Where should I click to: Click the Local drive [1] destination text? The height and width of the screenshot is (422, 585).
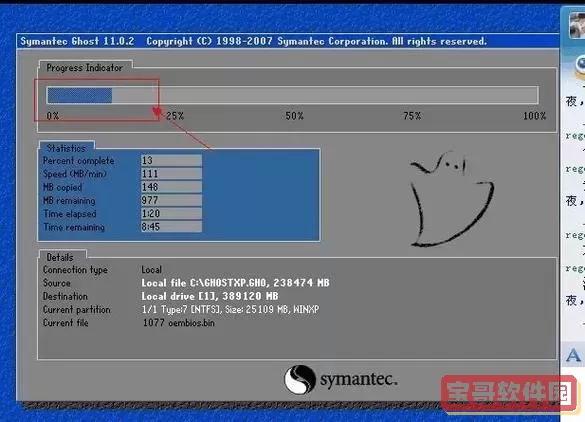[x=210, y=296]
